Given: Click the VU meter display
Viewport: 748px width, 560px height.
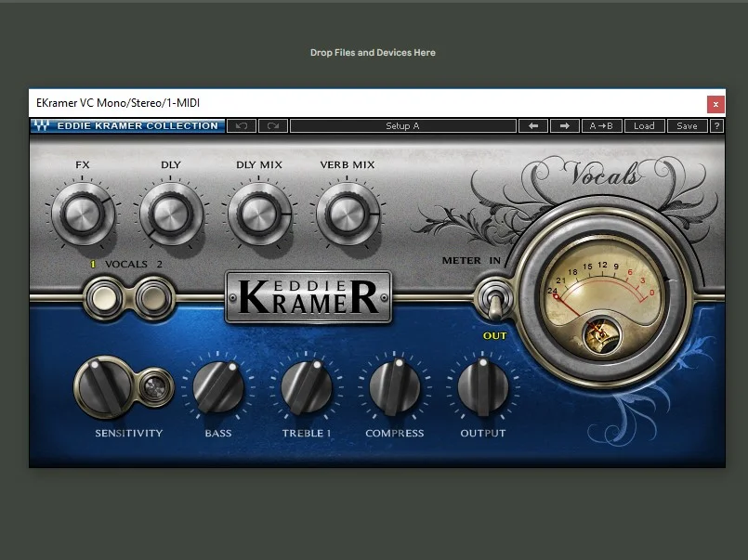Looking at the screenshot, I should 602,295.
